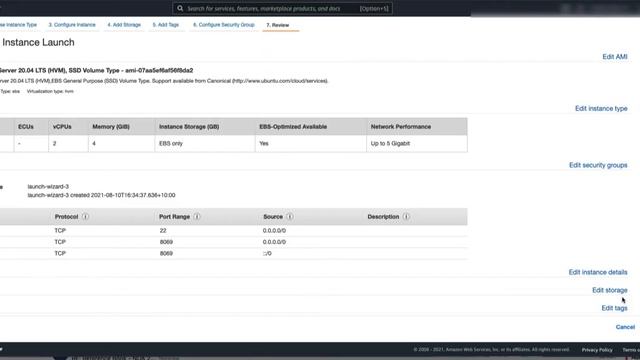
Task: Open info icon beside Protocol header
Action: [85, 217]
